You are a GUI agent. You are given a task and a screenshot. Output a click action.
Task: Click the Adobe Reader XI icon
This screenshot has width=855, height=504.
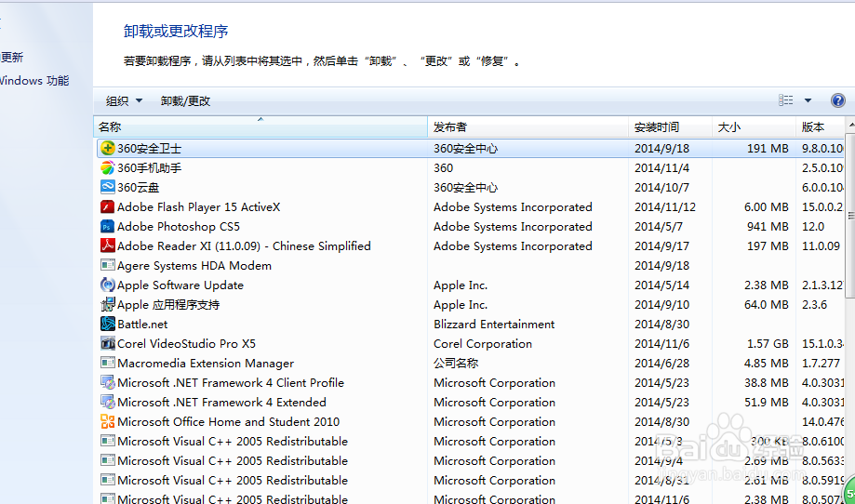[108, 246]
